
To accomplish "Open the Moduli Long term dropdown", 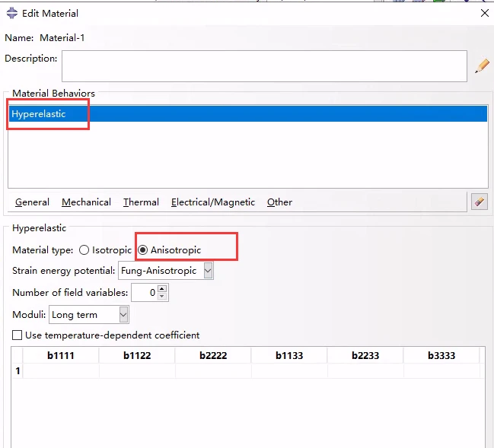I will click(123, 315).
